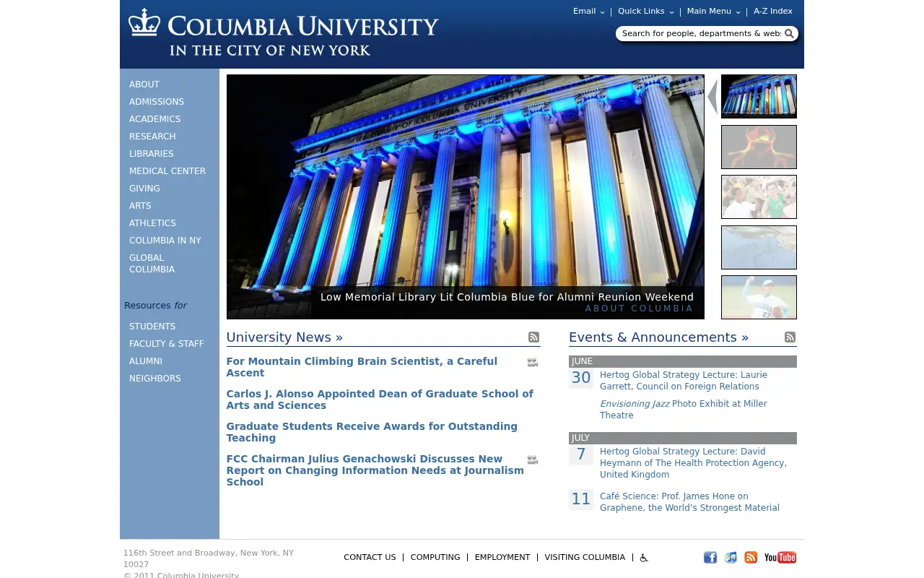Open the Athletics sidebar item

click(152, 223)
